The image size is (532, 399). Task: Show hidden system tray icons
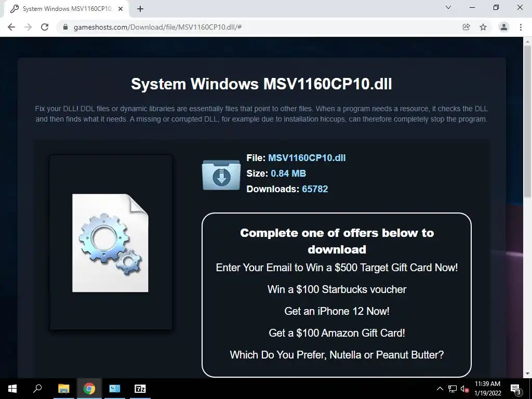pyautogui.click(x=440, y=389)
